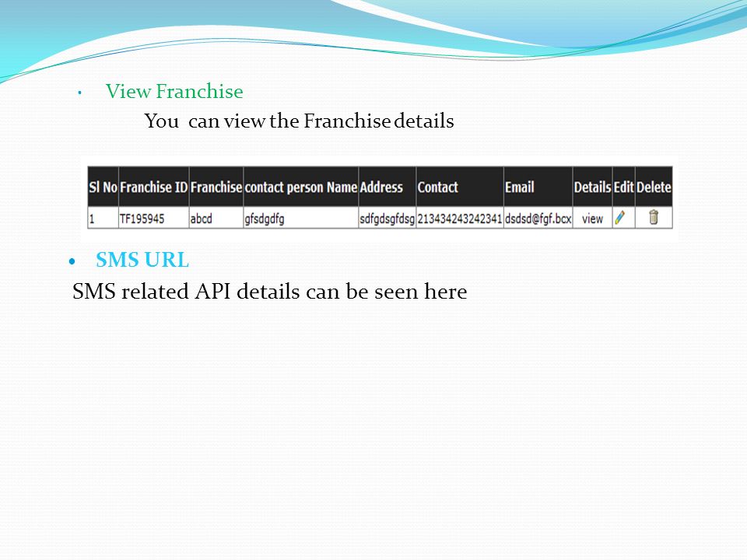Viewport: 747px width, 560px height.
Task: Click the contact number '213434243242341'
Action: click(460, 219)
